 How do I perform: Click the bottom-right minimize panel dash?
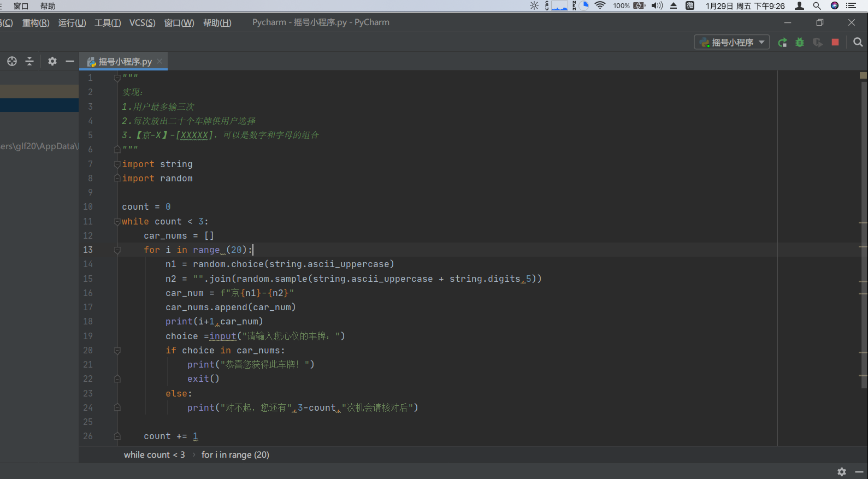click(859, 471)
